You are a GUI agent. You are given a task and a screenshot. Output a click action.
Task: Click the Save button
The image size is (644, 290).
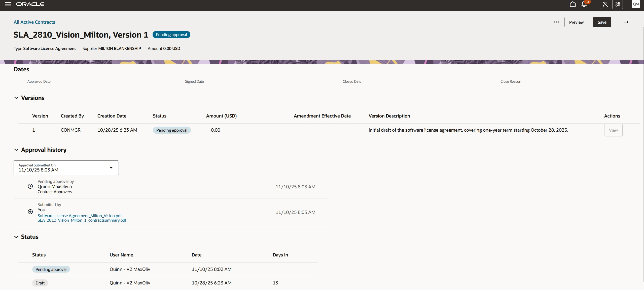pos(602,22)
